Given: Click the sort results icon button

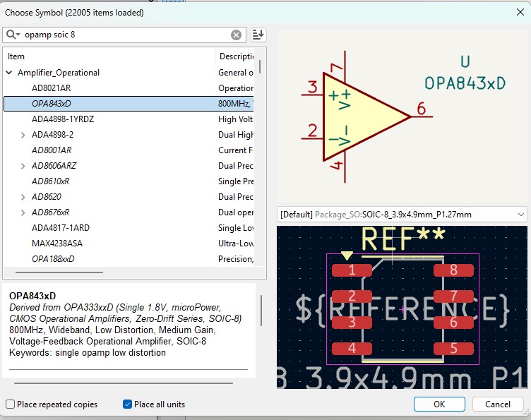Looking at the screenshot, I should pos(258,35).
